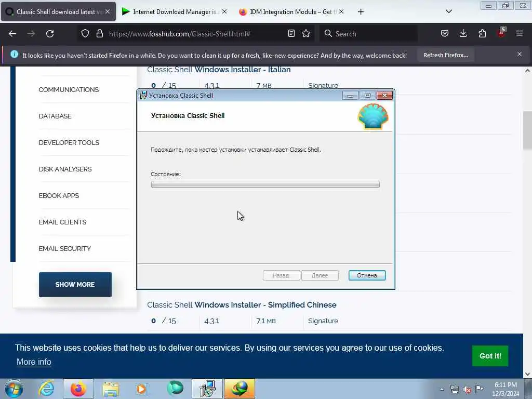Reload the Firefox page
This screenshot has height=399, width=532.
[50, 34]
